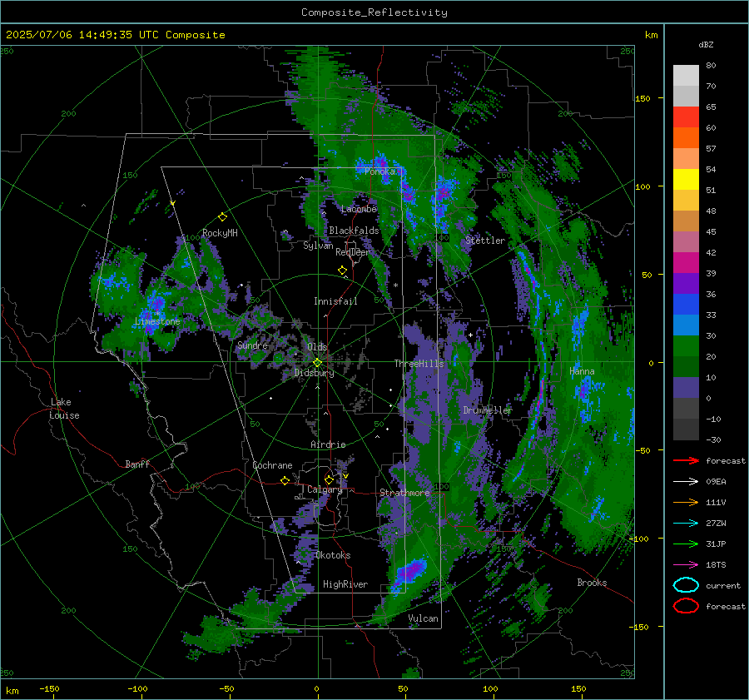Select the orange 111V arrow icon
Screen dimensions: 749x700
(x=686, y=502)
